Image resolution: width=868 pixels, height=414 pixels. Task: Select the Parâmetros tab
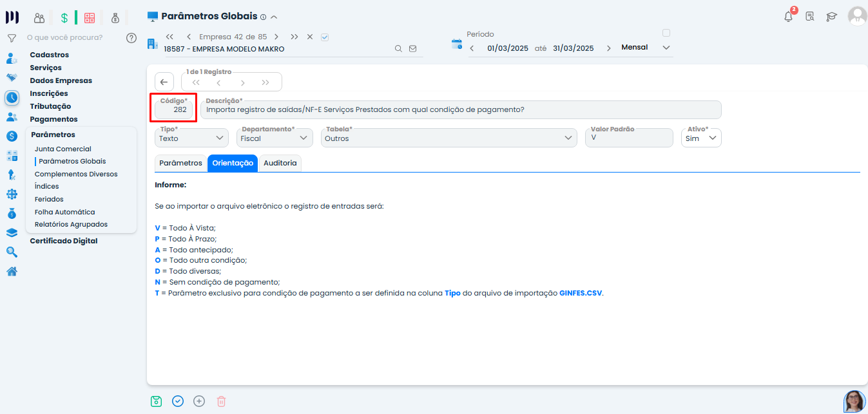pos(180,164)
